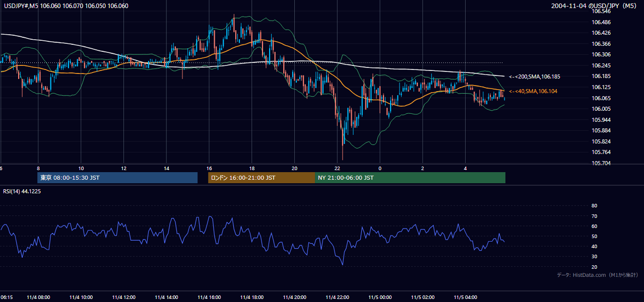Click the 106.065 price axis value
Viewport: 644px width, 302px height.
coord(602,98)
